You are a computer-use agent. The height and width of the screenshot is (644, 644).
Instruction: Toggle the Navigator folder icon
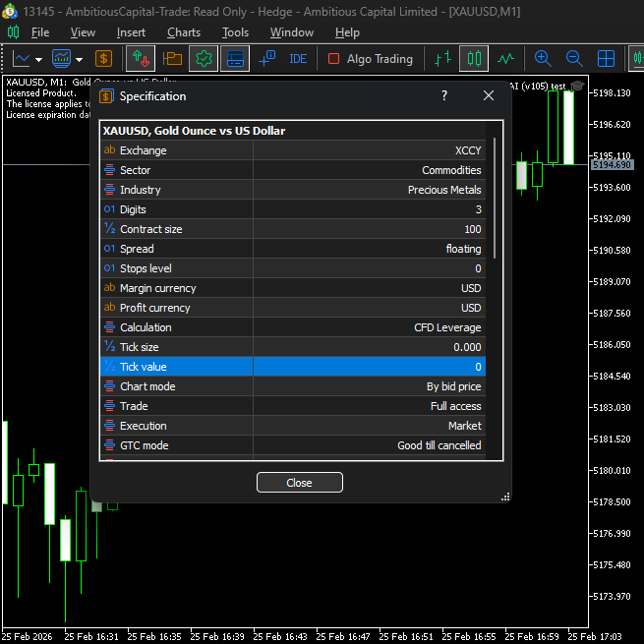[x=172, y=59]
